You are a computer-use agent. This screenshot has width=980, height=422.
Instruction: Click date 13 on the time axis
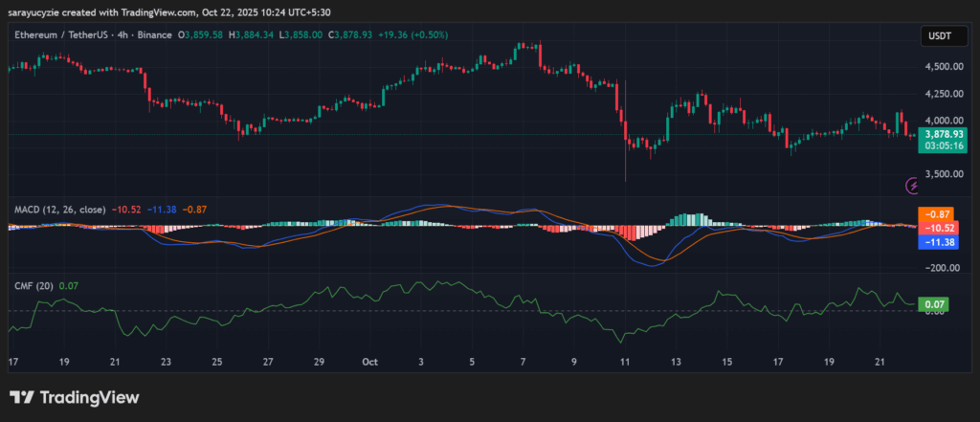click(x=677, y=363)
